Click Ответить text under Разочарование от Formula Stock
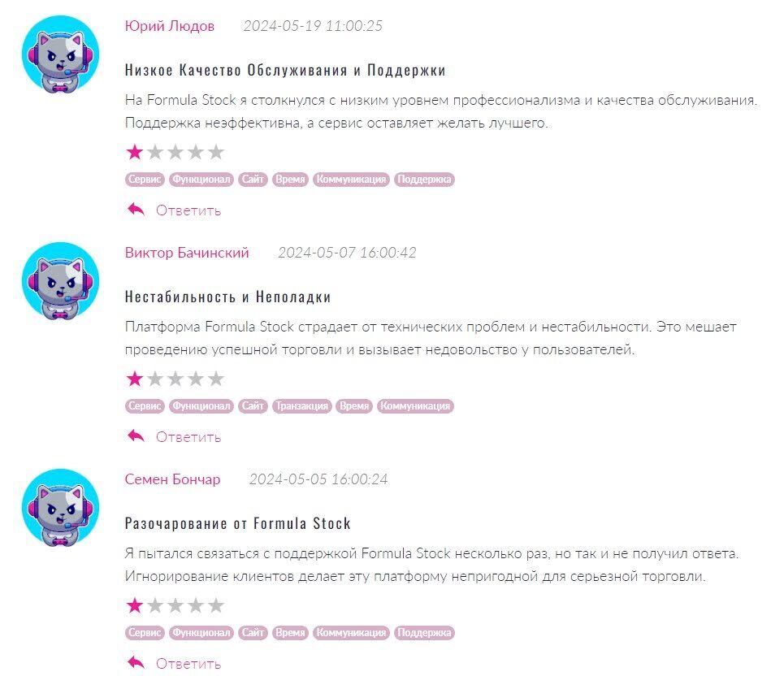784x676 pixels. click(188, 664)
